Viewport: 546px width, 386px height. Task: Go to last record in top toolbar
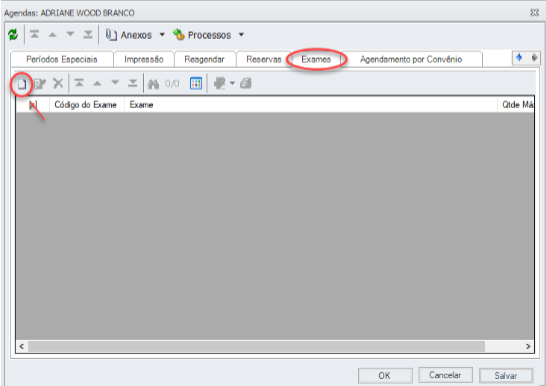(88, 34)
